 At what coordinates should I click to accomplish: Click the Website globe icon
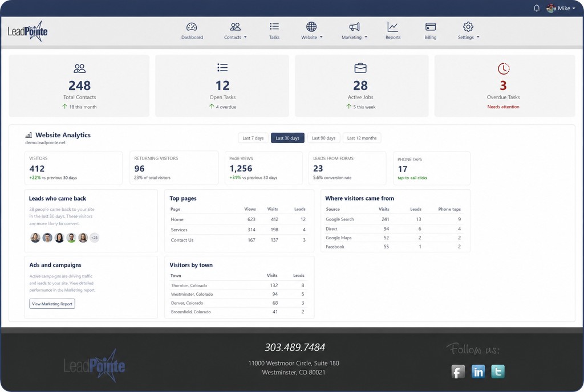(x=311, y=27)
